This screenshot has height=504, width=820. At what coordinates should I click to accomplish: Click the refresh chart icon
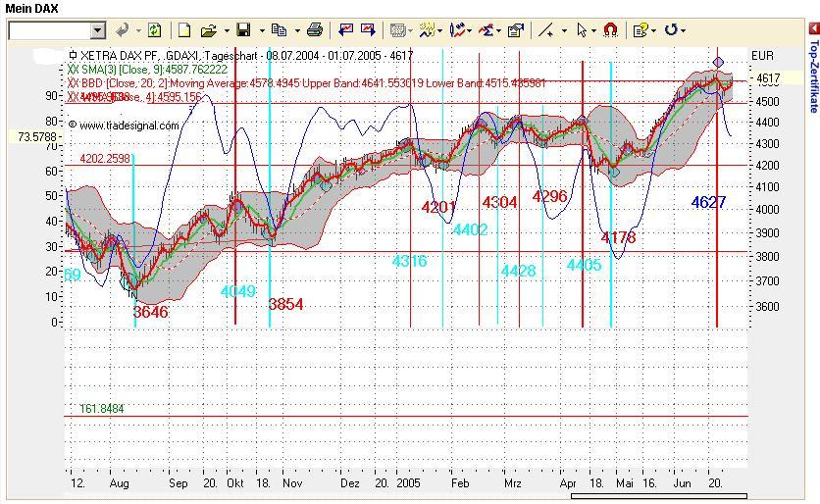click(x=154, y=30)
